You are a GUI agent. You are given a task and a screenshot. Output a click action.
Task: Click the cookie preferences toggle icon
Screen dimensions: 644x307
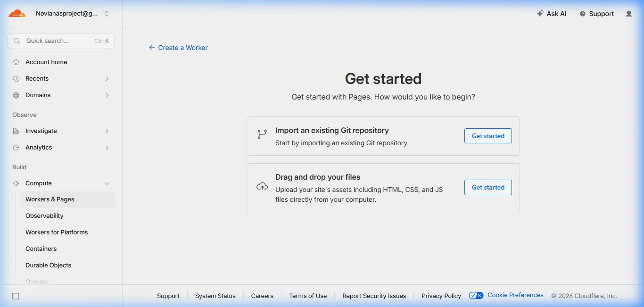pos(476,295)
